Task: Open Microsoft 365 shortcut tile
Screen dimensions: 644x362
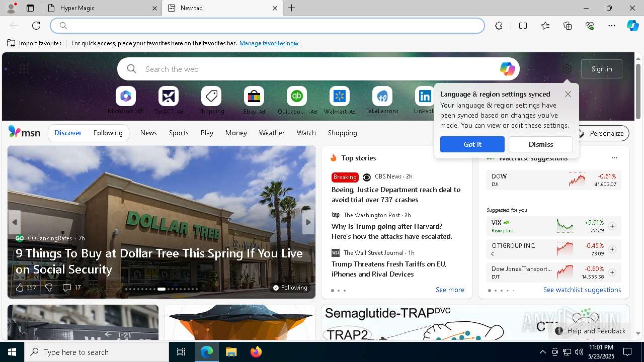Action: 126,101
